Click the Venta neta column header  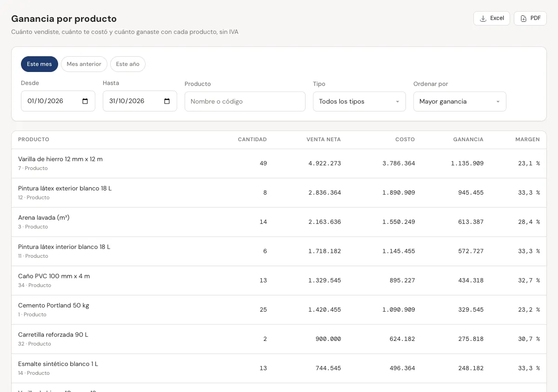(x=324, y=139)
